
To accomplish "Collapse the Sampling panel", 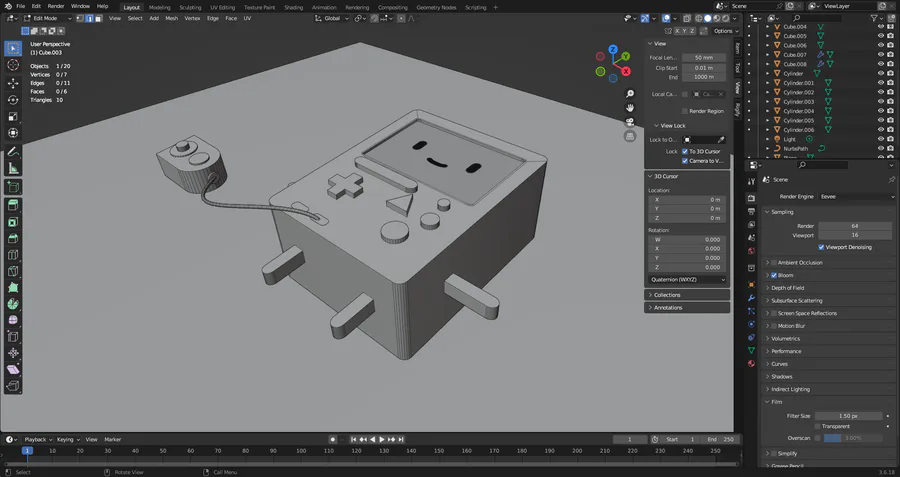I will 829,212.
